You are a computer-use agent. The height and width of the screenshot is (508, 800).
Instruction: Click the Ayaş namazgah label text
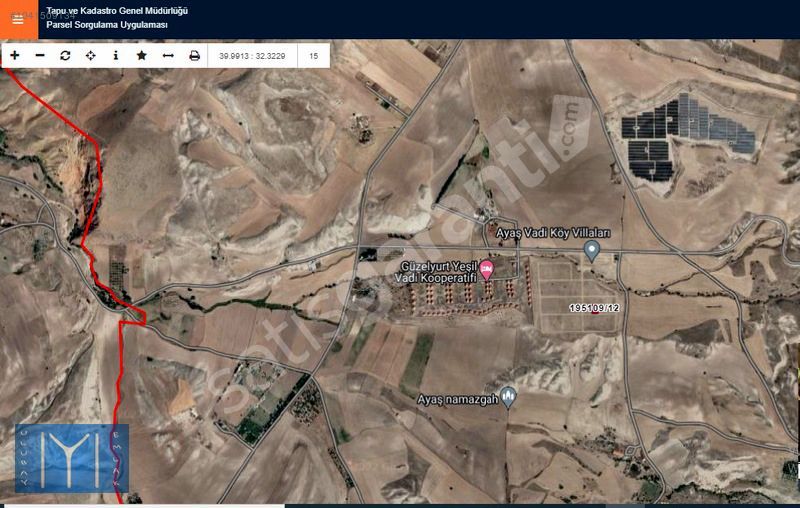(x=458, y=399)
